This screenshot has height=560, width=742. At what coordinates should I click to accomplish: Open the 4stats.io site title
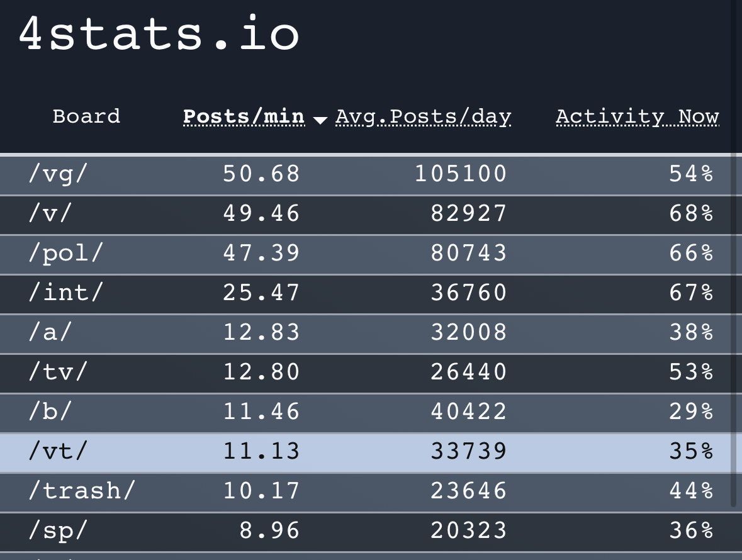coord(159,33)
